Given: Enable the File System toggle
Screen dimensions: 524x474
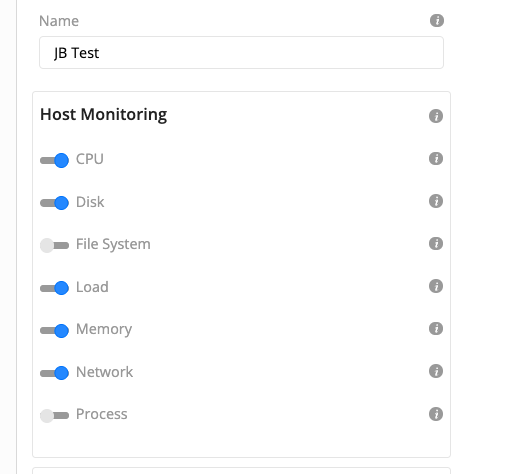Looking at the screenshot, I should pyautogui.click(x=54, y=246).
